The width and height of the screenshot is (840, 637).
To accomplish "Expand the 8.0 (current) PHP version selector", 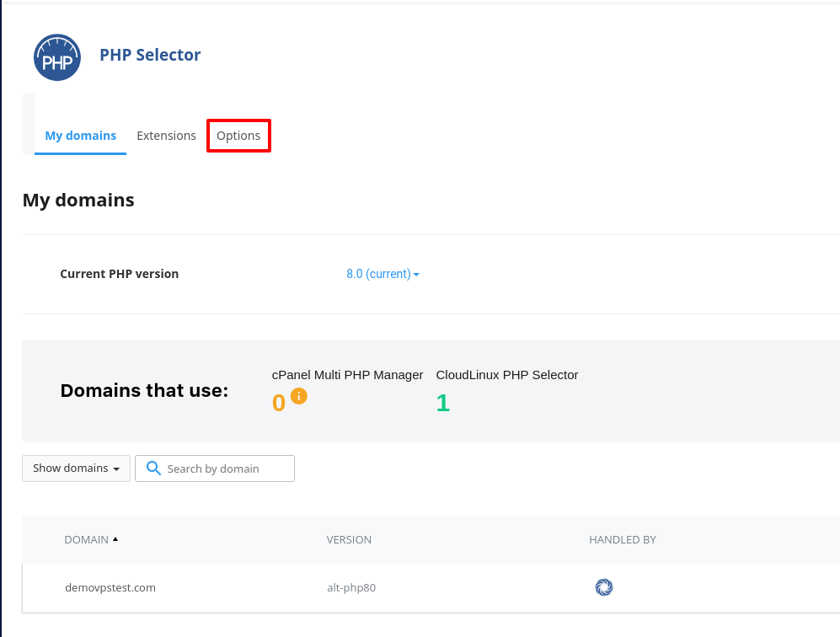I will pos(383,274).
